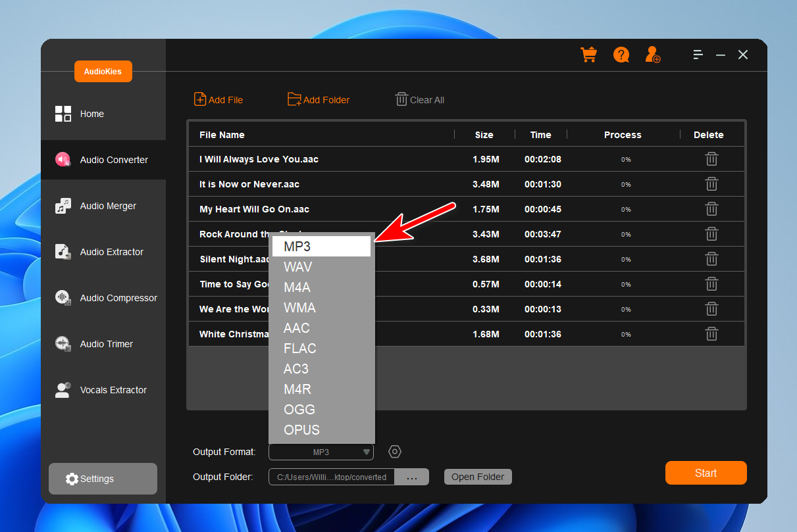The height and width of the screenshot is (532, 797).
Task: Click the Process column header
Action: pos(623,135)
